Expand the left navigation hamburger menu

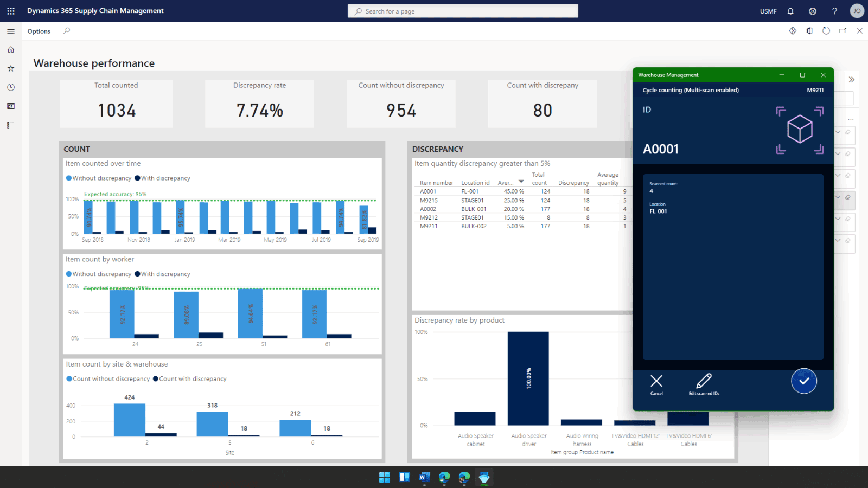(11, 31)
